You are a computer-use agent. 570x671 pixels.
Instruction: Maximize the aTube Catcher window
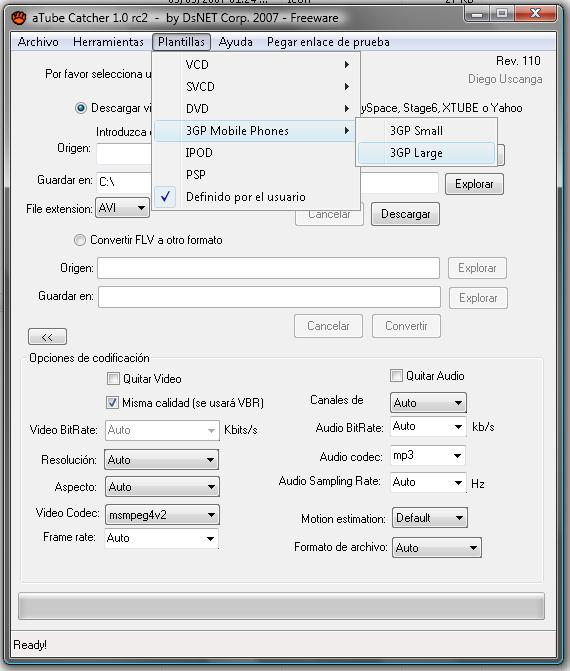pyautogui.click(x=502, y=14)
